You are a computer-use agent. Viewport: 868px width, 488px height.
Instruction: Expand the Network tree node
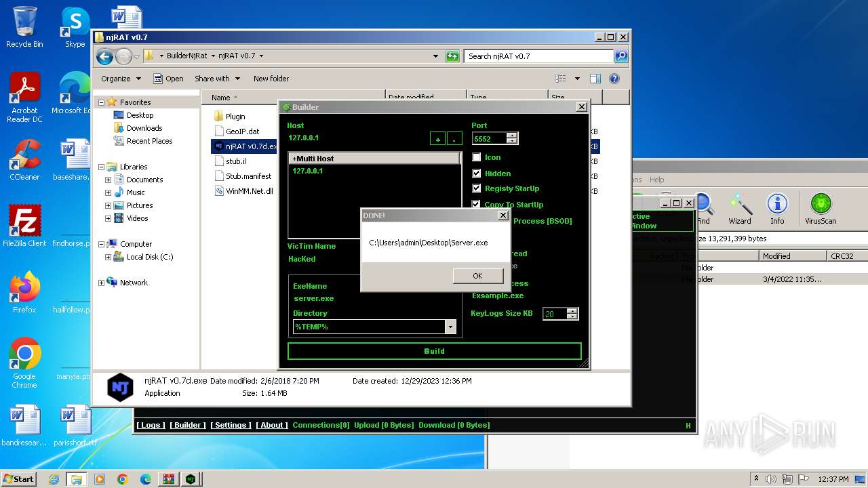pyautogui.click(x=102, y=283)
